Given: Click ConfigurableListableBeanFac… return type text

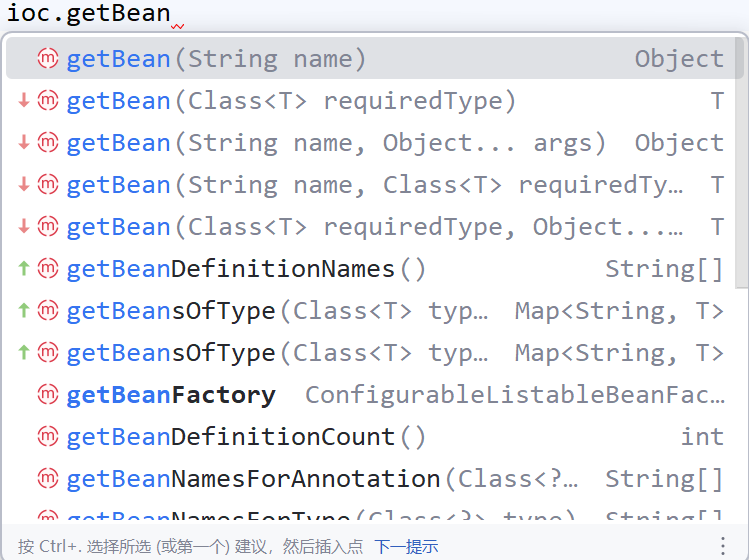Looking at the screenshot, I should (x=514, y=395).
